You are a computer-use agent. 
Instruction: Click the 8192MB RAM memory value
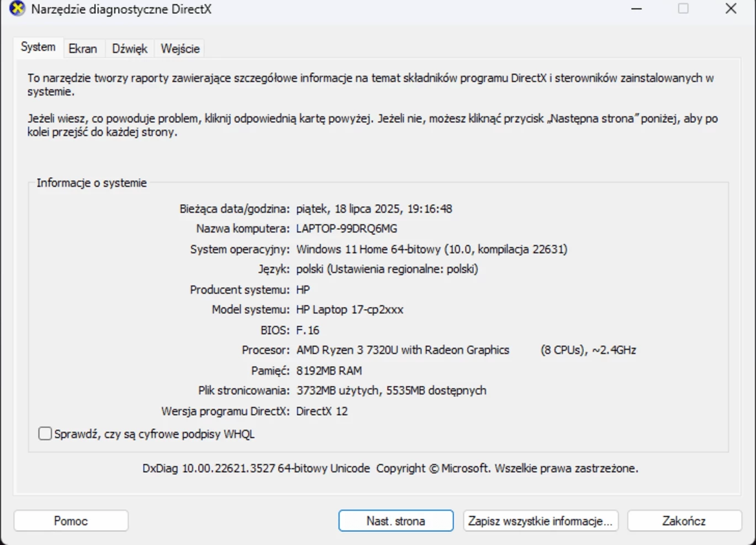click(329, 371)
